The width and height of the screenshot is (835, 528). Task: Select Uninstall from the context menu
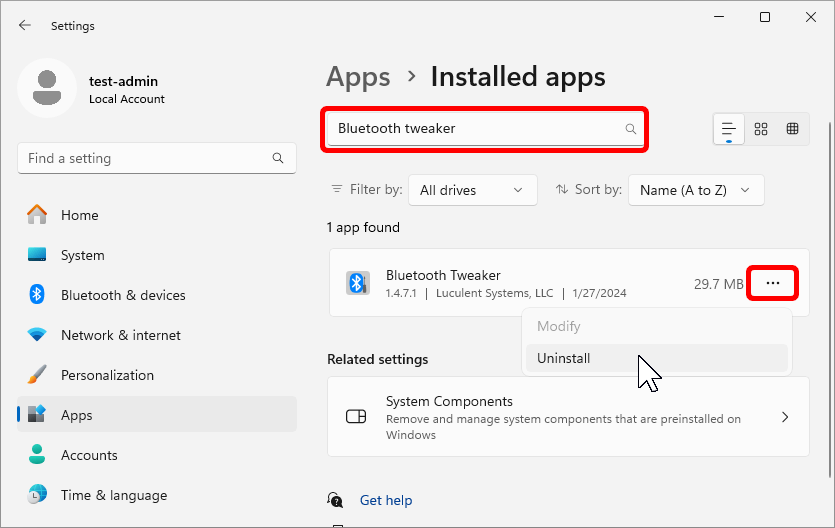coord(657,358)
